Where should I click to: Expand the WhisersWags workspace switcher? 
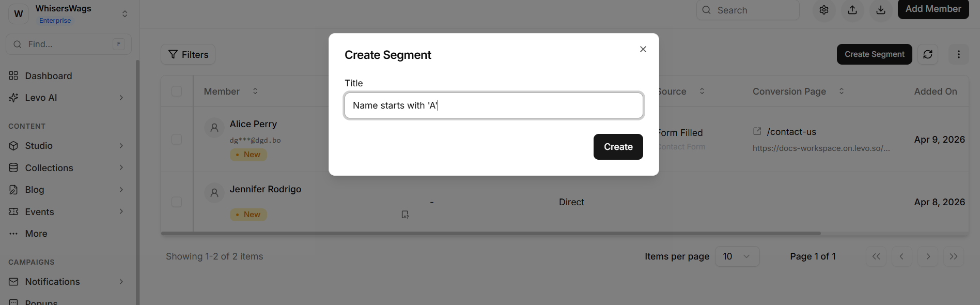click(125, 14)
